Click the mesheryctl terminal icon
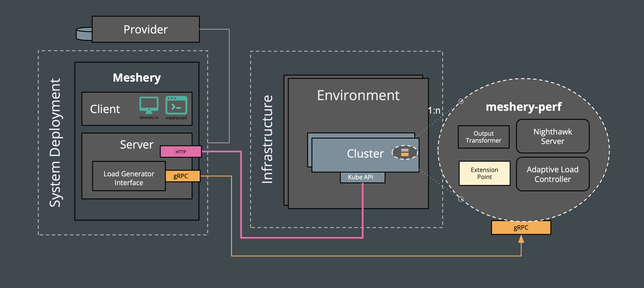The height and width of the screenshot is (288, 644). [176, 105]
